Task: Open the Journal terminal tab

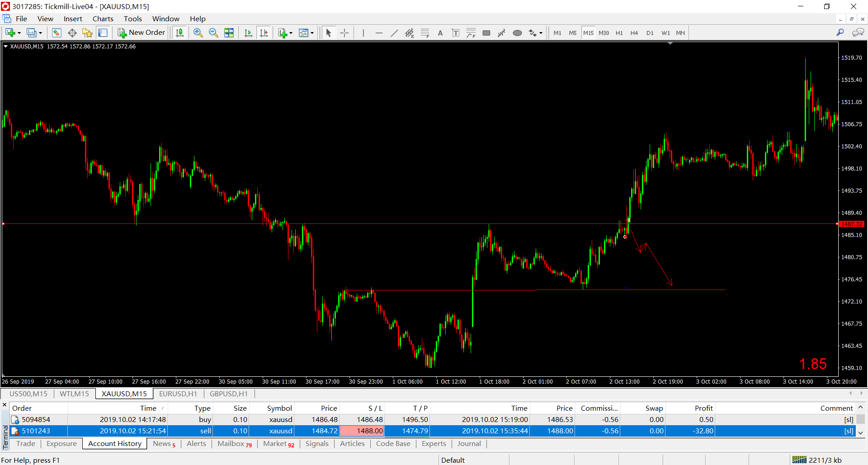Action: pos(469,443)
